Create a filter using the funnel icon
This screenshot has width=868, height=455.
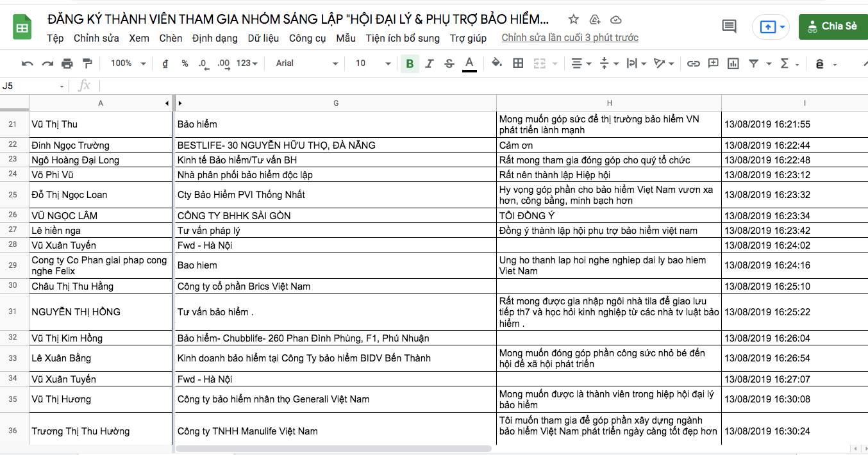click(x=754, y=63)
